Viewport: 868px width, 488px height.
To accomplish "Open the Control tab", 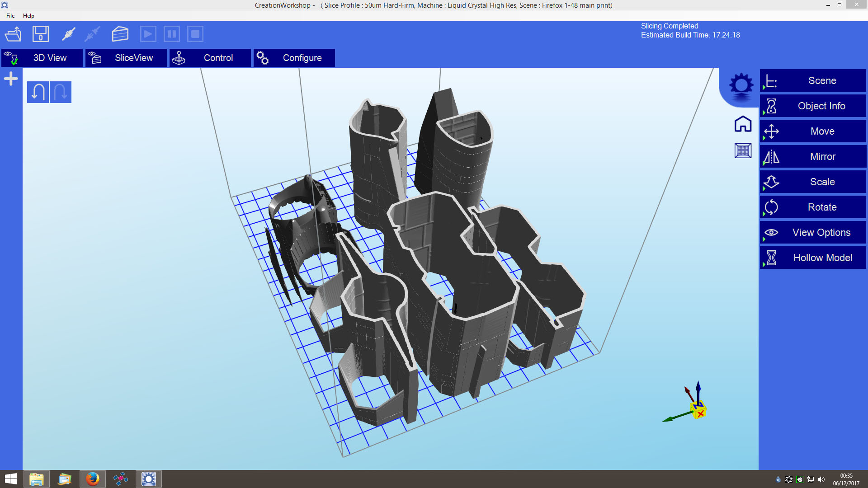I will tap(210, 58).
